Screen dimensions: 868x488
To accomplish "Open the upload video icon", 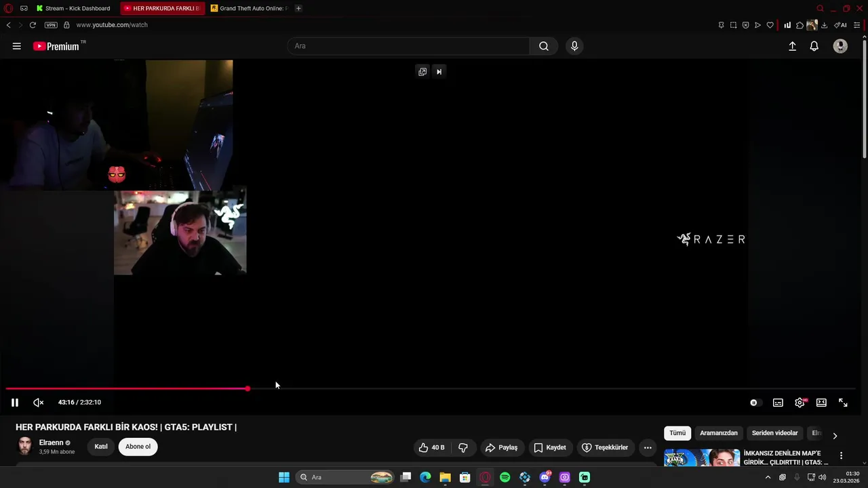I will 792,46.
